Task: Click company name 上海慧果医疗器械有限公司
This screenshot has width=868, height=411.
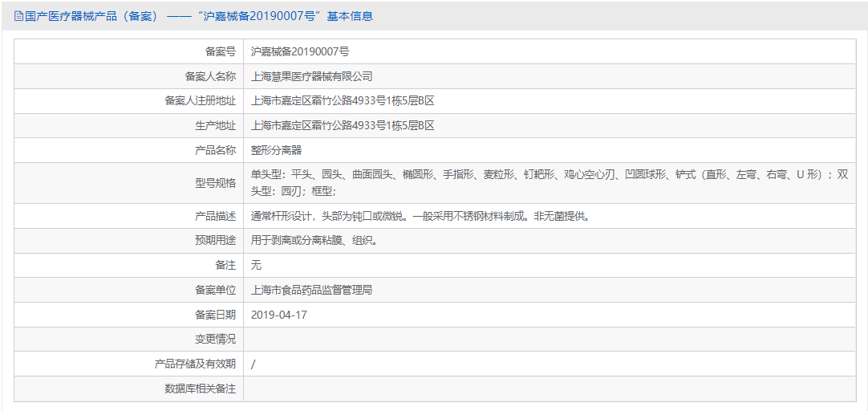Action: tap(312, 77)
